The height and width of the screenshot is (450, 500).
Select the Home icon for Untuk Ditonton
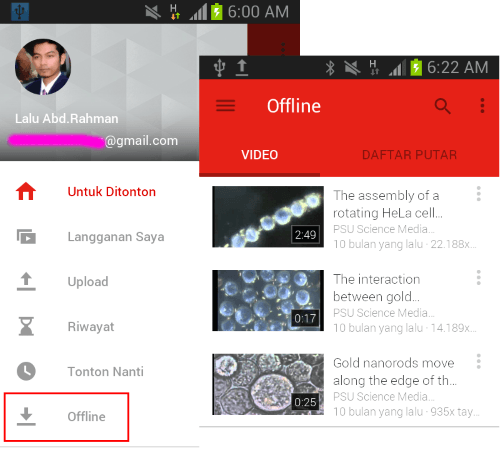(x=26, y=191)
